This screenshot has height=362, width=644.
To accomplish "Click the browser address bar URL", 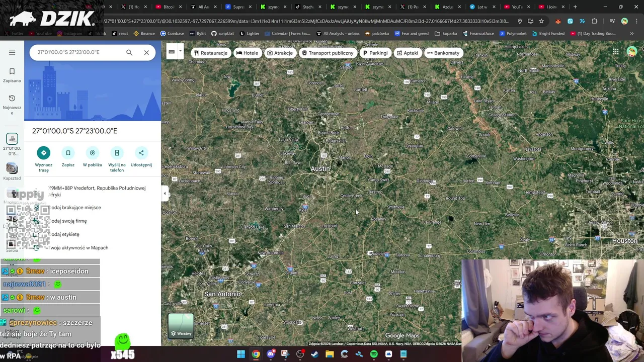I will click(307, 21).
